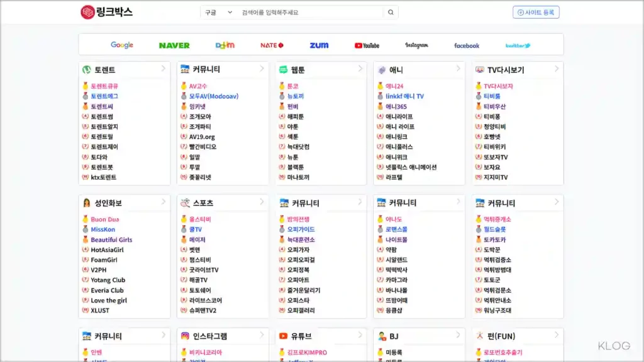Click the 사이트 등록 button
The width and height of the screenshot is (644, 362).
point(536,13)
